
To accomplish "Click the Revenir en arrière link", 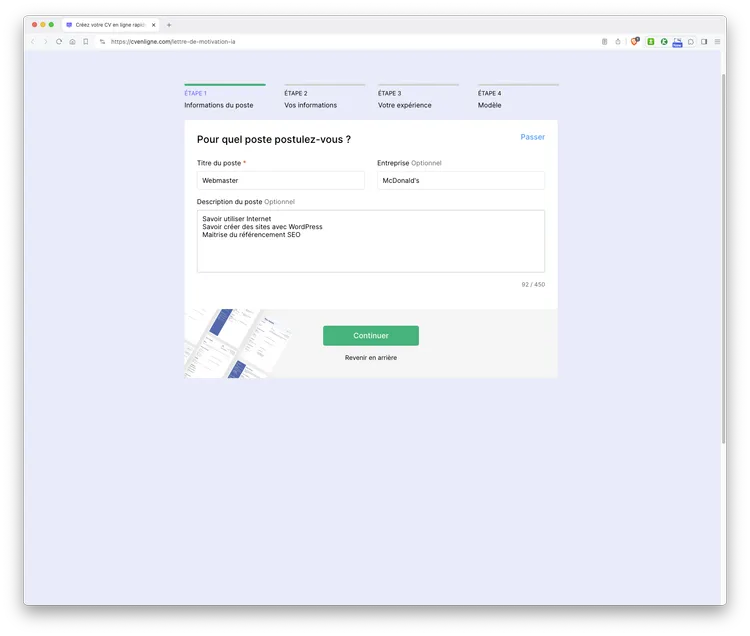I will pyautogui.click(x=371, y=358).
